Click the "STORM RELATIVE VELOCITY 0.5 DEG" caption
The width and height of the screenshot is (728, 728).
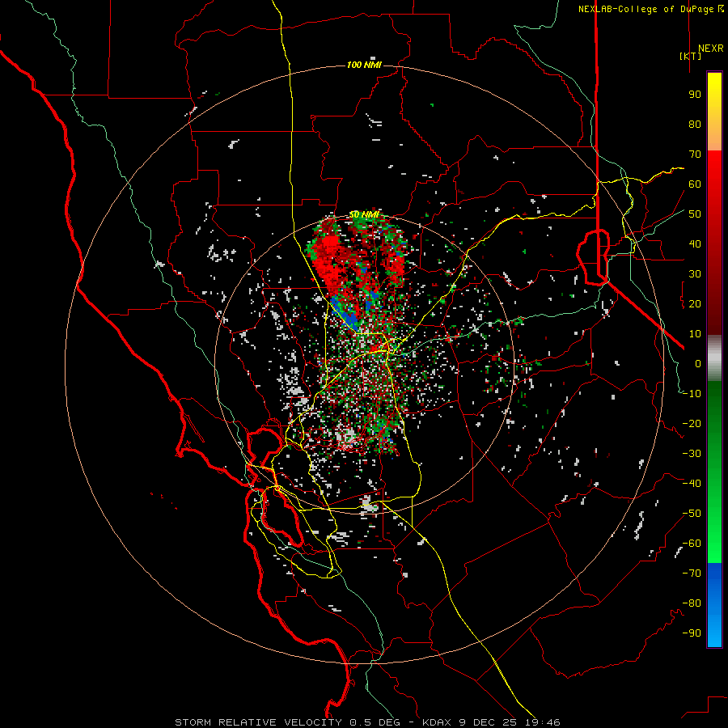[286, 722]
